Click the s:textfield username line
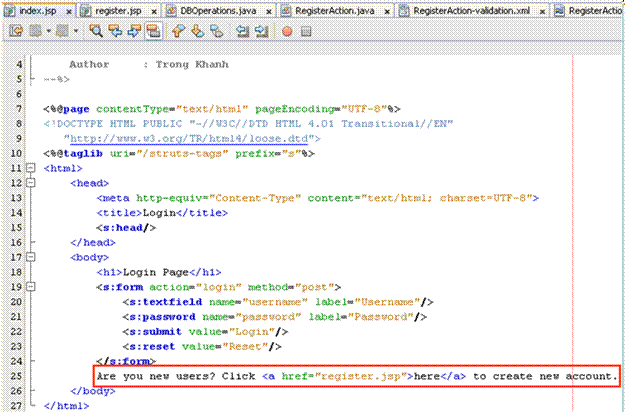 tap(278, 302)
